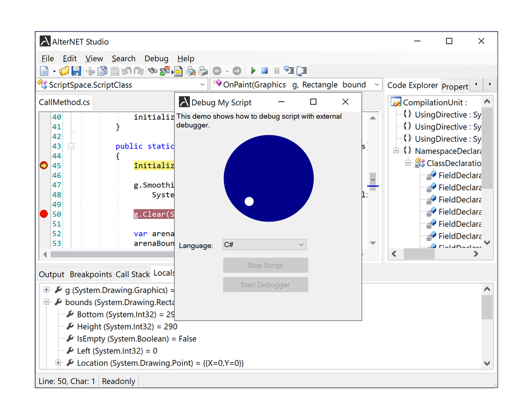Click the Go to Line icon
Viewport: 532px width, 418px height.
178,71
